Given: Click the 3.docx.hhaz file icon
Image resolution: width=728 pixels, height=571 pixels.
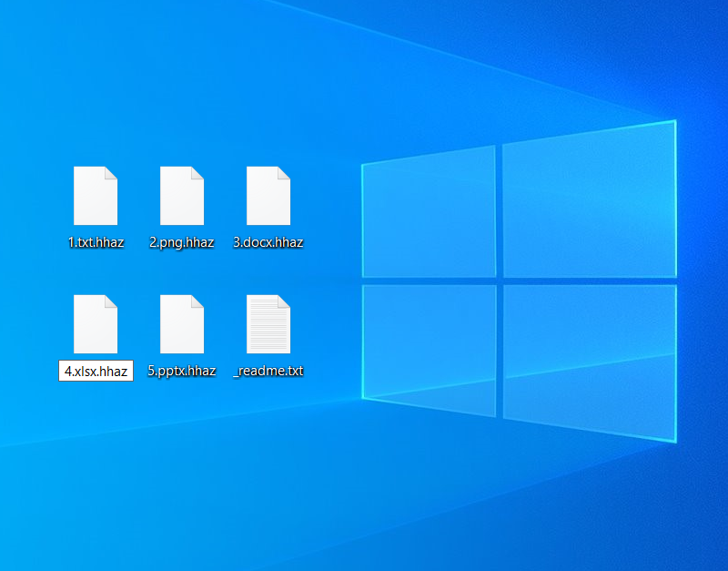Looking at the screenshot, I should pyautogui.click(x=268, y=196).
